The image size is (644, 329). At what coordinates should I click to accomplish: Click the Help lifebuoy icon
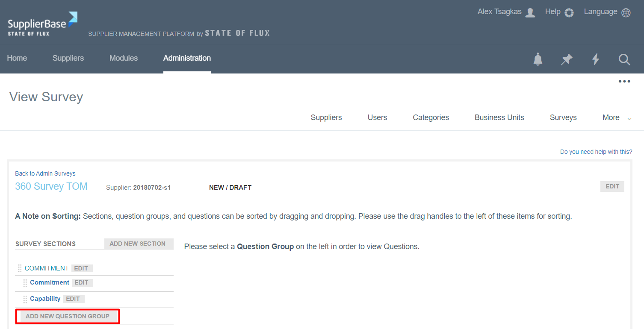tap(569, 12)
